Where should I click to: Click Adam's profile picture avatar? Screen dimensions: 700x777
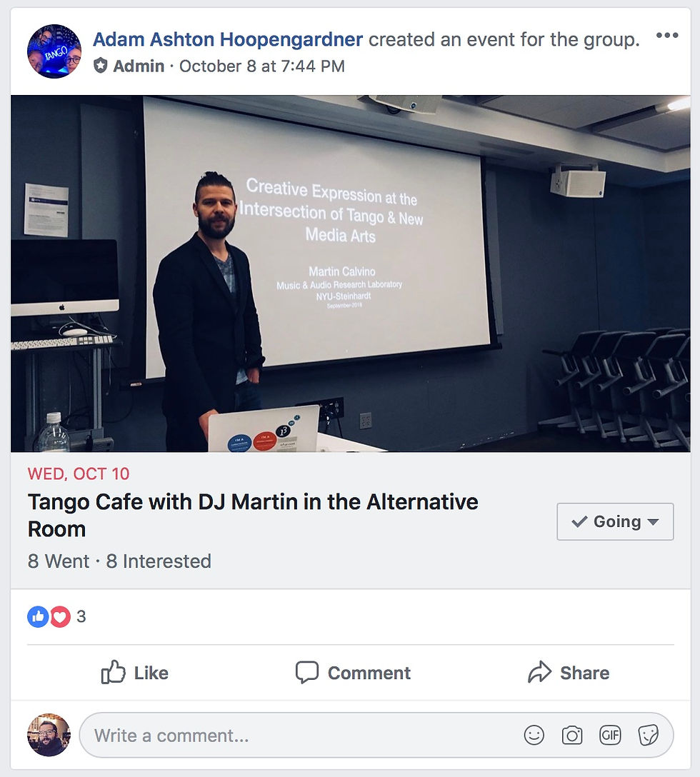click(54, 51)
